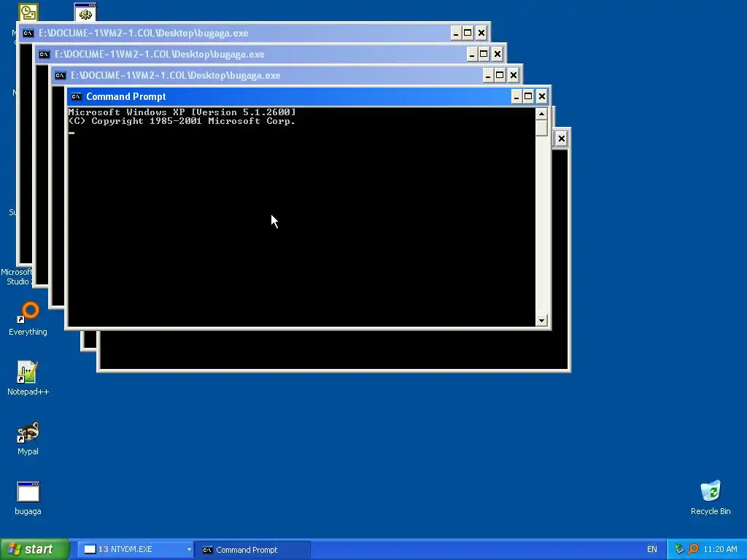Click system icon of rearmost bugaga.exe window
747x560 pixels.
(28, 34)
